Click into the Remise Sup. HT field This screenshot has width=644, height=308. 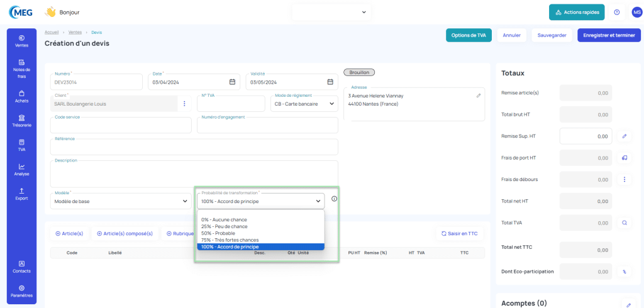pos(585,136)
